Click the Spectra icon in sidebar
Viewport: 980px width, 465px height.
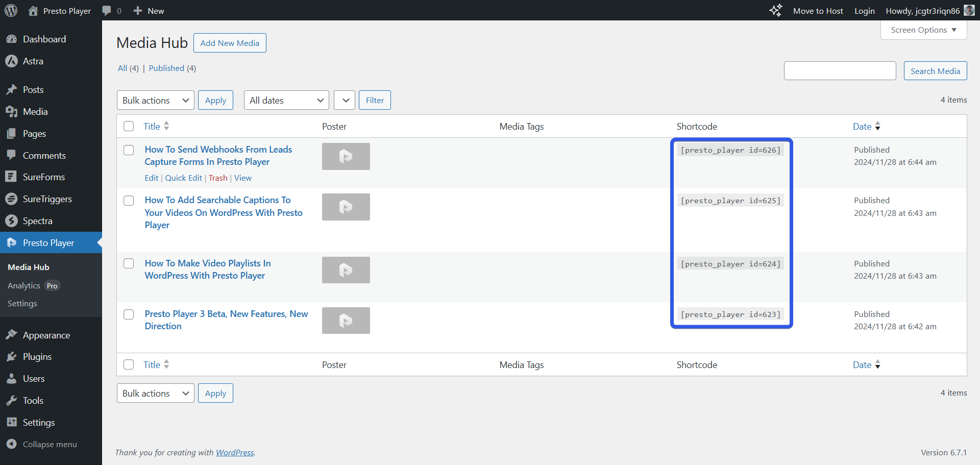[11, 221]
